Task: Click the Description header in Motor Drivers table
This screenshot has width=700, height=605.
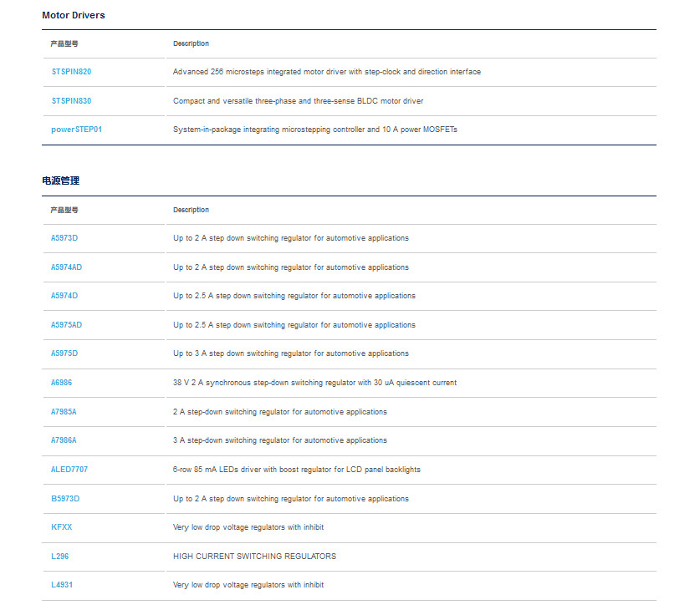Action: tap(191, 43)
